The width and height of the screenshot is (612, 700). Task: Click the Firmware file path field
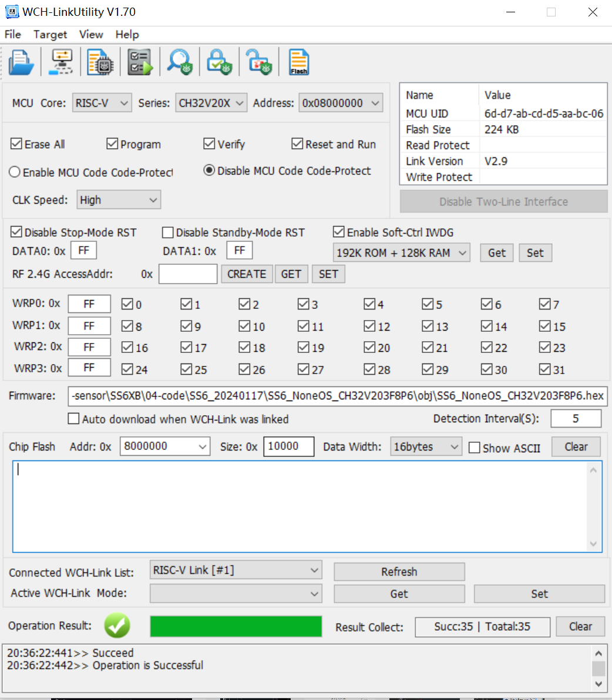pyautogui.click(x=338, y=396)
